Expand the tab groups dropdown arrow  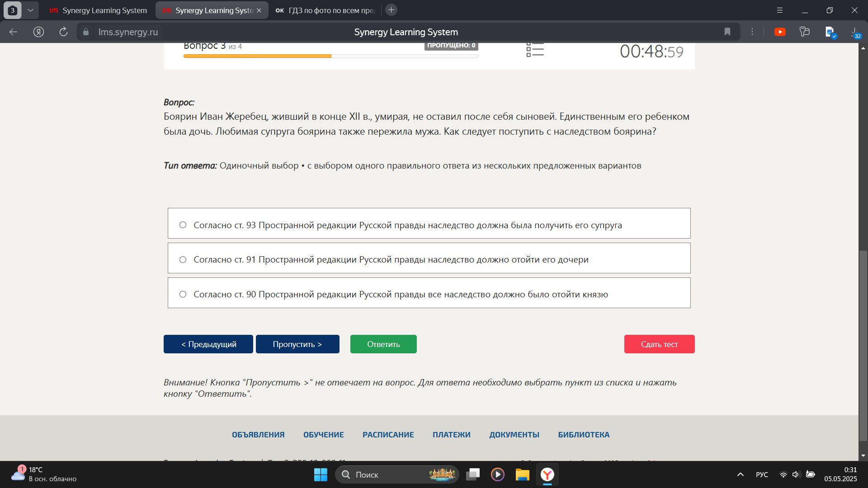click(30, 10)
